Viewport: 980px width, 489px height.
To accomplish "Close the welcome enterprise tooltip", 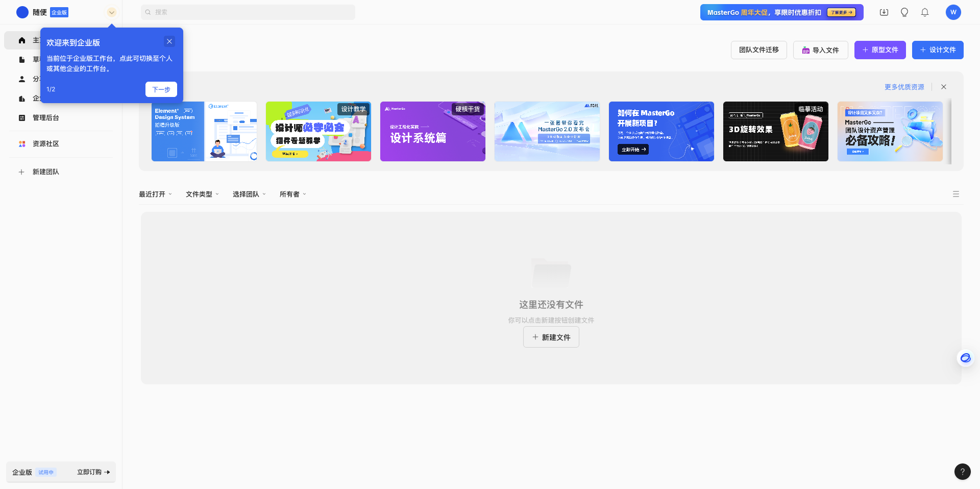I will [169, 41].
